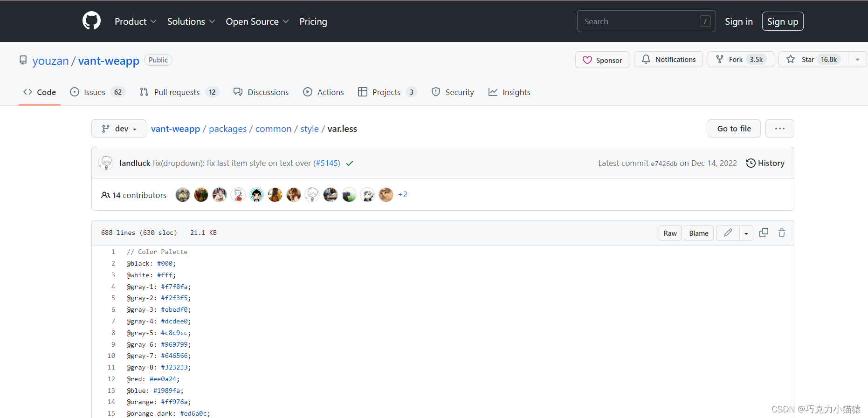Copy raw file contents icon
868x418 pixels.
click(x=764, y=233)
